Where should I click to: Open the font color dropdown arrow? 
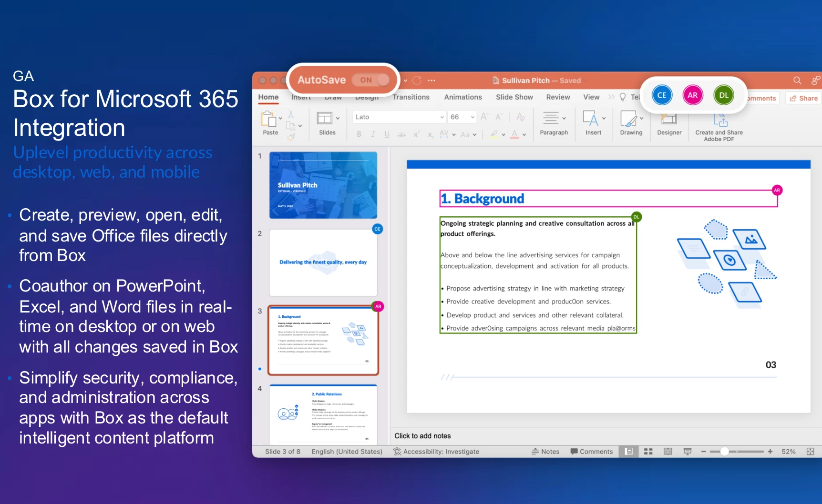[524, 135]
